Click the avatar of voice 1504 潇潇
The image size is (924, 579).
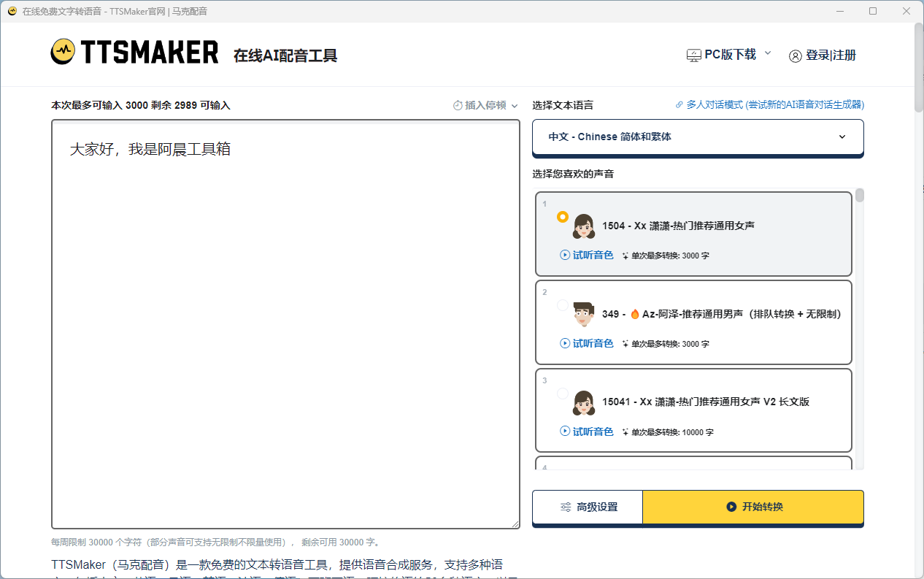pyautogui.click(x=584, y=226)
